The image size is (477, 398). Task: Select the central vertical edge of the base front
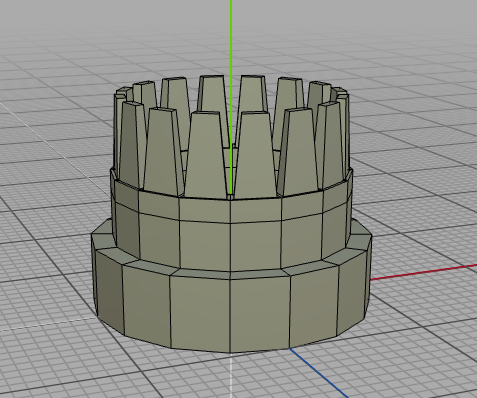pos(230,315)
